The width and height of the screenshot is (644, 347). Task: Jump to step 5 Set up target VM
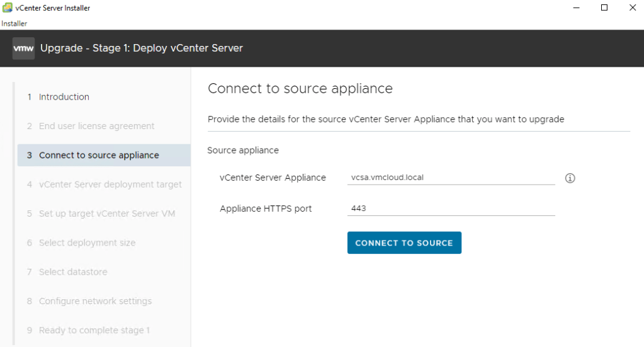[x=106, y=213]
